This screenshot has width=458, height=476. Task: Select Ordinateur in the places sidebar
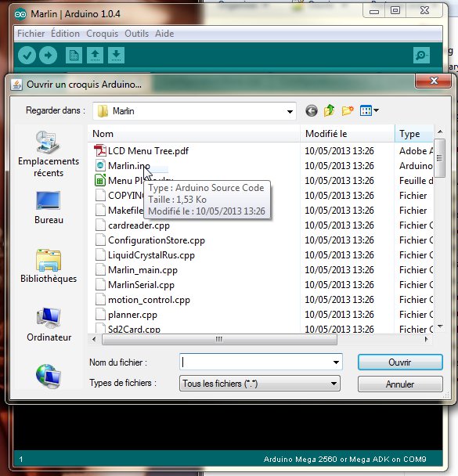coord(49,324)
